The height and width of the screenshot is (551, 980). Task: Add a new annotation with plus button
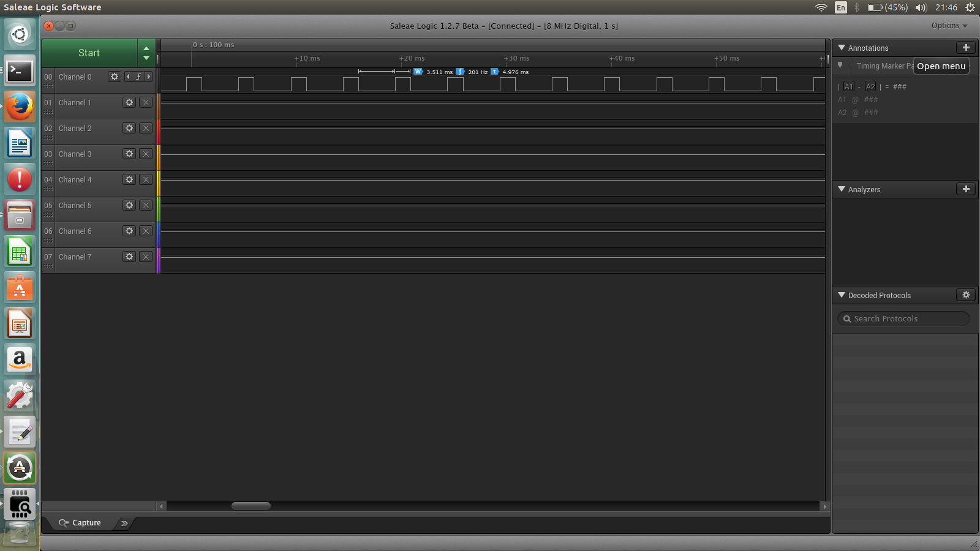[x=966, y=48]
